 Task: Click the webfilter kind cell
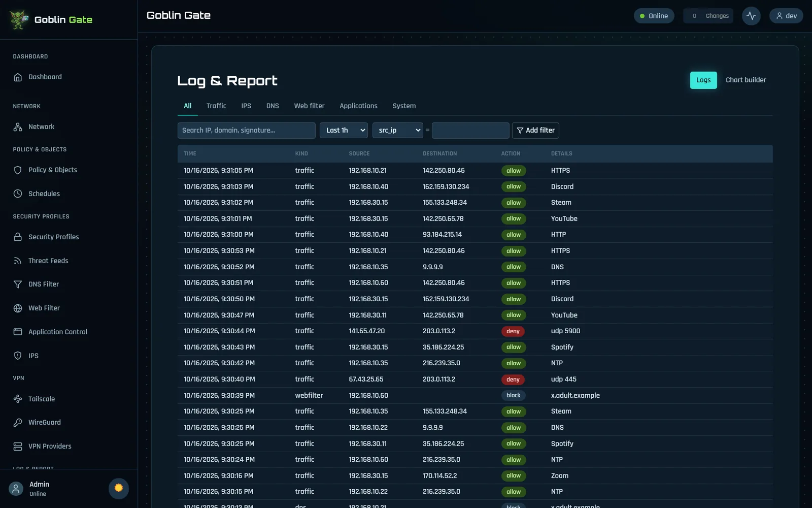(309, 395)
